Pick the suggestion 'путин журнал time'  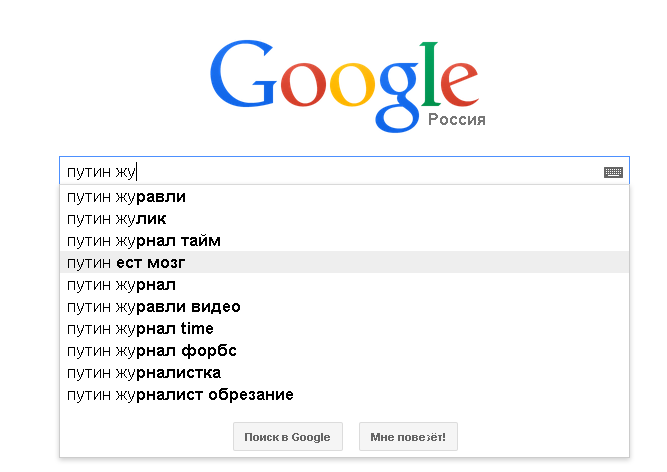point(140,329)
